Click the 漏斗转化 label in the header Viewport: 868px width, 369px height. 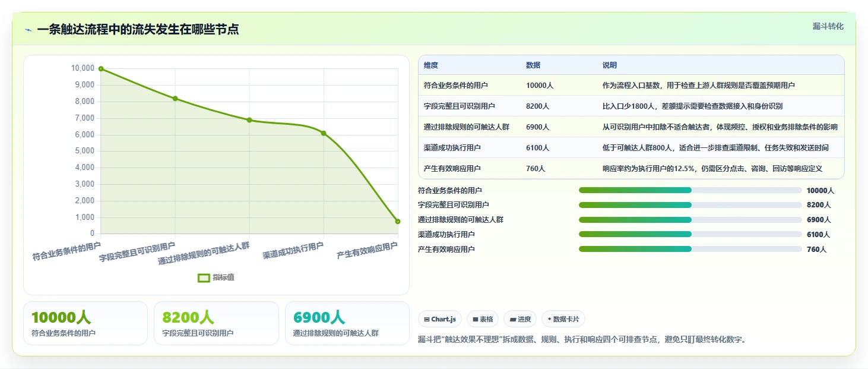(x=828, y=26)
